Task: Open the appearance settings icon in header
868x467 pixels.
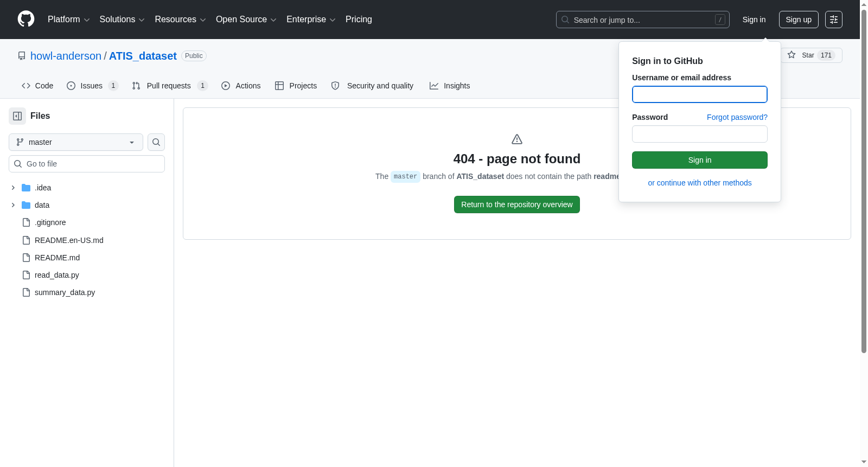Action: point(834,20)
